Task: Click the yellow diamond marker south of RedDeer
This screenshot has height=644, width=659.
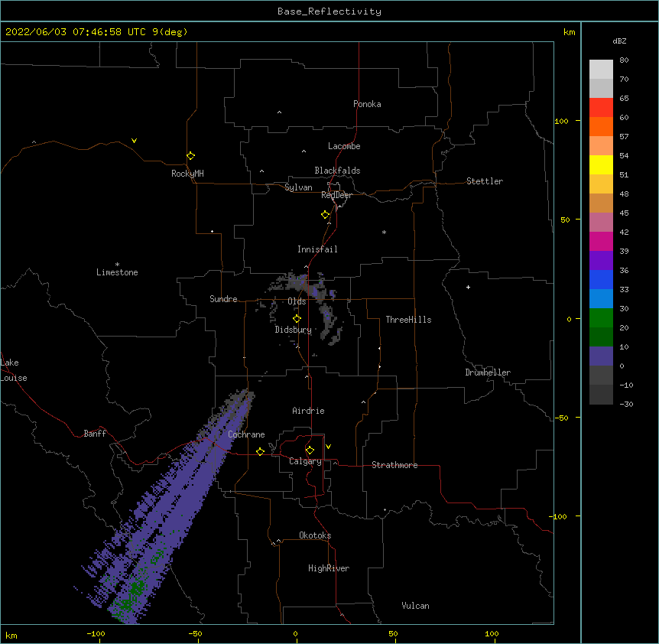Action: [x=325, y=215]
